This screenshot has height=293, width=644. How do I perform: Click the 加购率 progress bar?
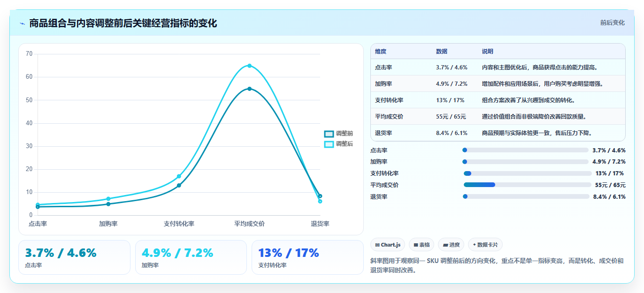(525, 162)
